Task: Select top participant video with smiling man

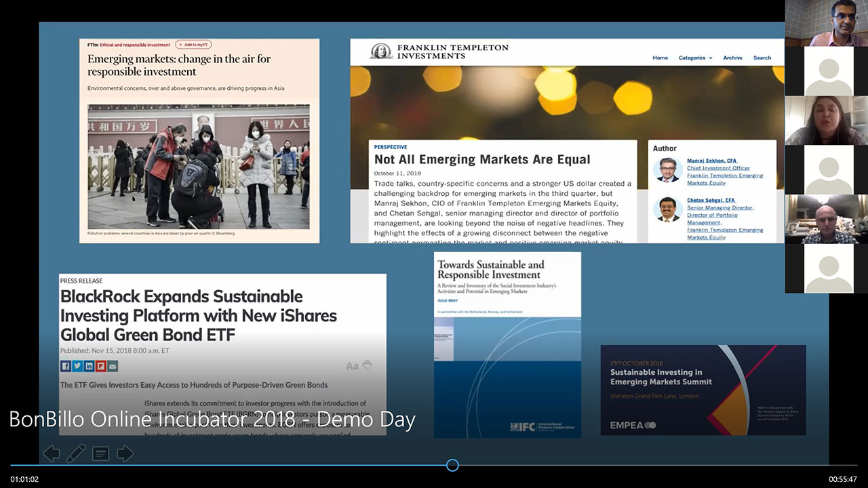Action: tap(826, 23)
